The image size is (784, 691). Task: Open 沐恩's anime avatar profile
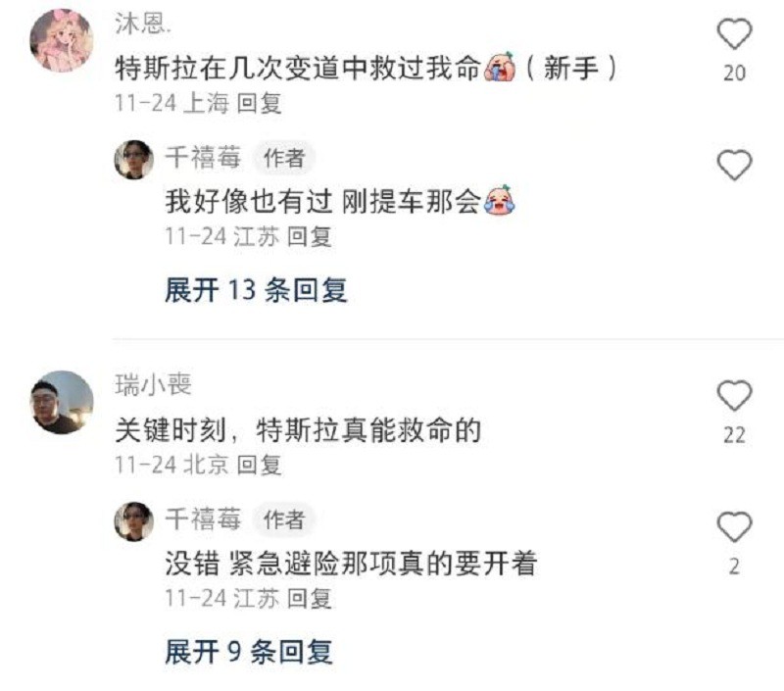62,41
